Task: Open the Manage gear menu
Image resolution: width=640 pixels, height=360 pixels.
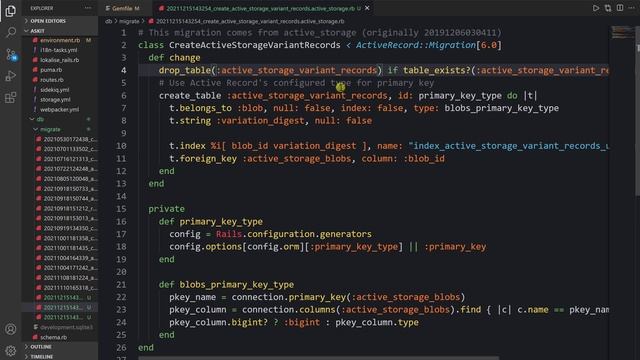Action: (x=11, y=350)
